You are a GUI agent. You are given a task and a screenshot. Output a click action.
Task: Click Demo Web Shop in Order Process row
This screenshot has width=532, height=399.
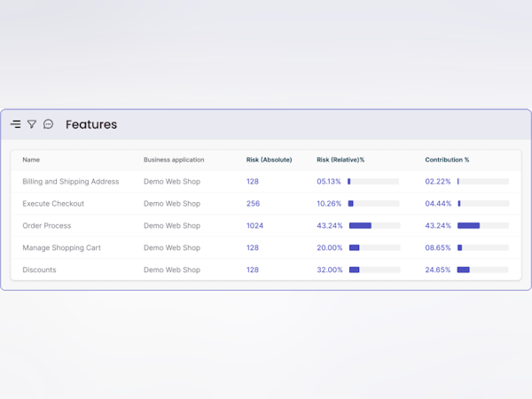(x=172, y=225)
